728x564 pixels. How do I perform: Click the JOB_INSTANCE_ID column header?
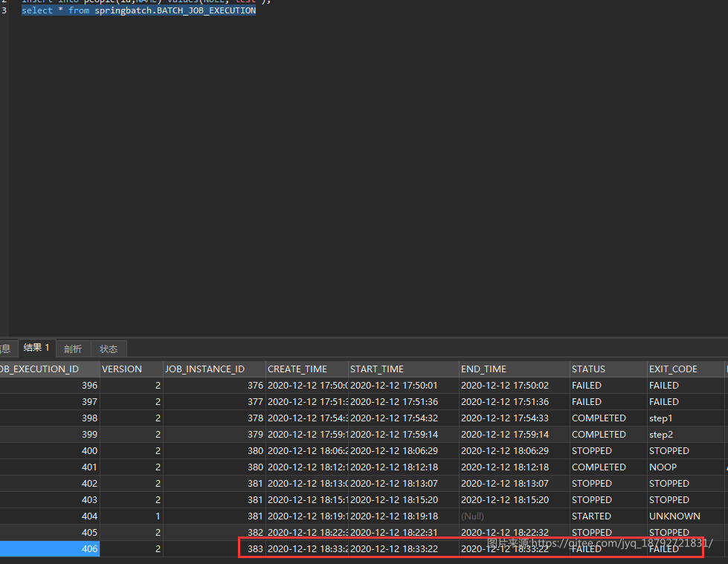coord(214,369)
